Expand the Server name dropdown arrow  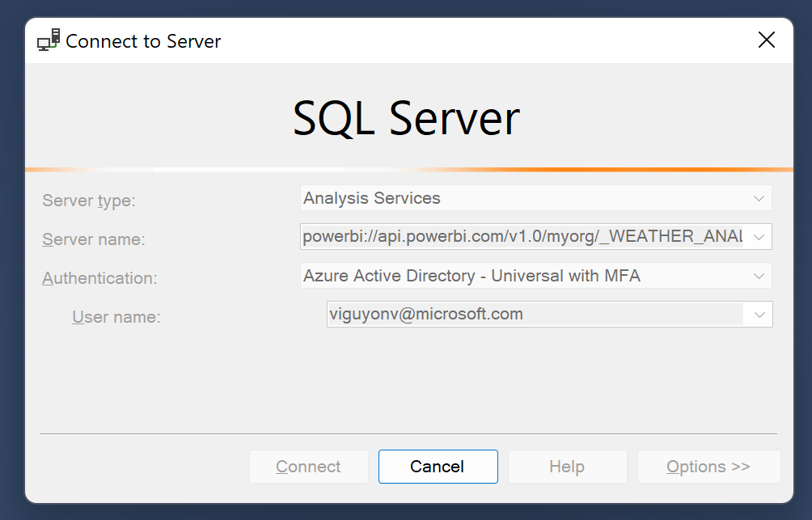point(759,237)
